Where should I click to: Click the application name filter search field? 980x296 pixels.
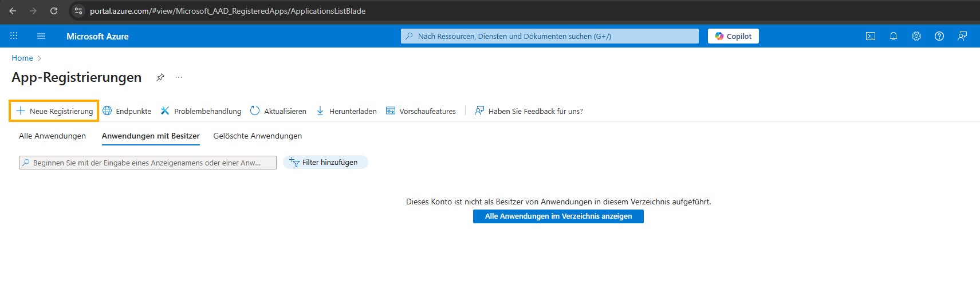pyautogui.click(x=148, y=163)
